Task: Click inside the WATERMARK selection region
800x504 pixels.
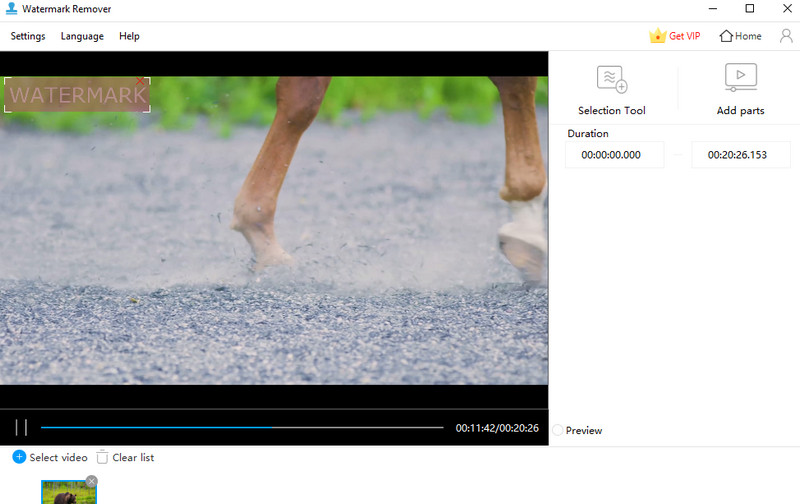Action: [77, 96]
